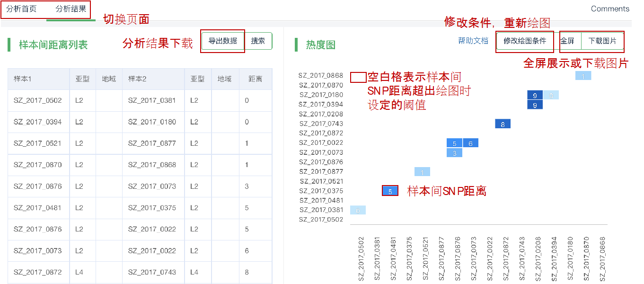Viewport: 644px width, 284px height.
Task: Show the heatmap with the 全屏 button
Action: click(x=567, y=41)
